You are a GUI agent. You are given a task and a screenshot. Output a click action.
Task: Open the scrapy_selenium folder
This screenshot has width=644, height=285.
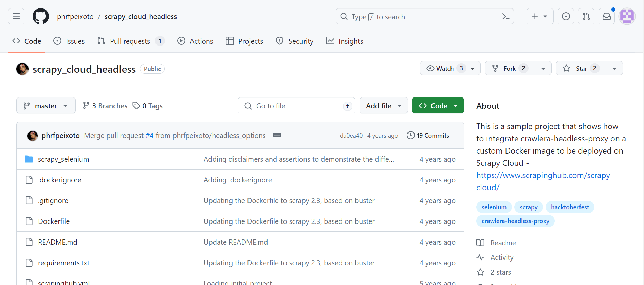click(63, 159)
